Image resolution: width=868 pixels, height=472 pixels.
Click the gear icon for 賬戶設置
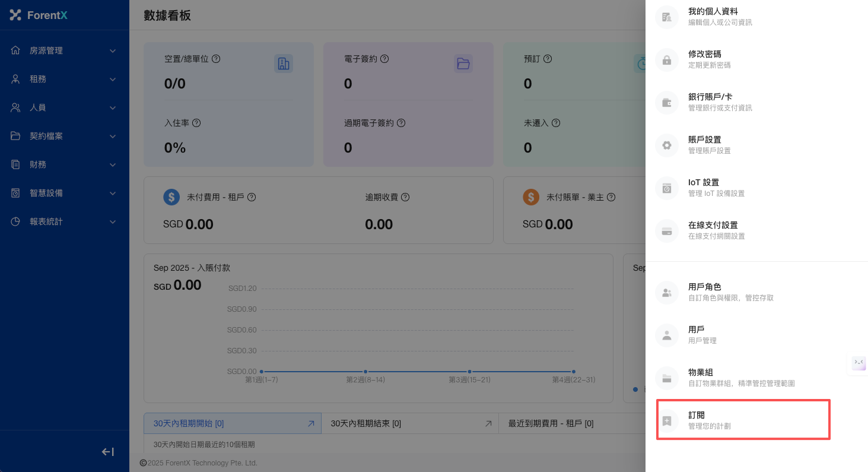666,145
